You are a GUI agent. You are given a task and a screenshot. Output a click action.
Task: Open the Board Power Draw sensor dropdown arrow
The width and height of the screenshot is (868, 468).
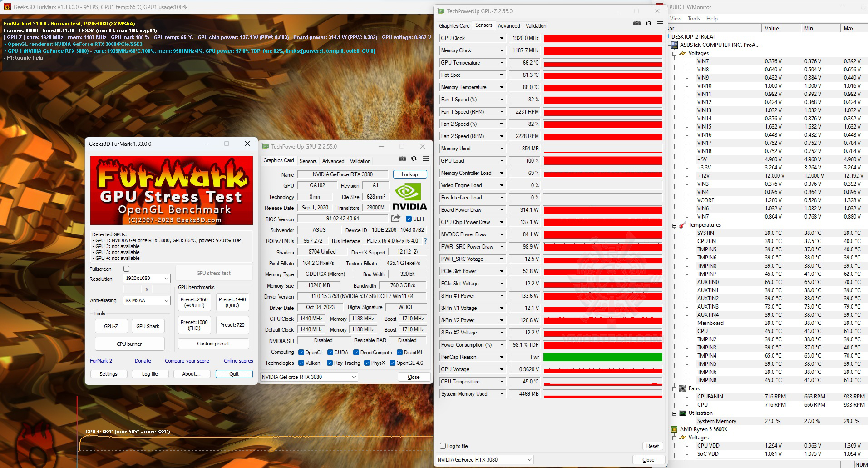click(x=502, y=210)
